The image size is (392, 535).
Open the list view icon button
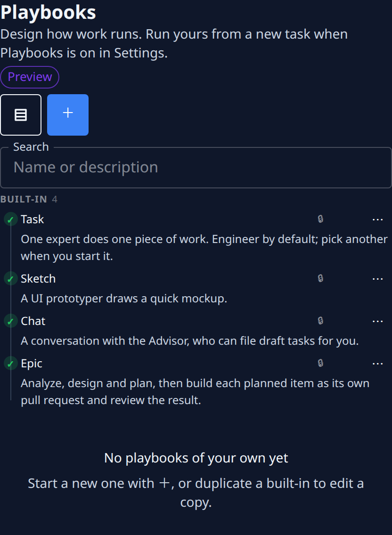pyautogui.click(x=21, y=115)
